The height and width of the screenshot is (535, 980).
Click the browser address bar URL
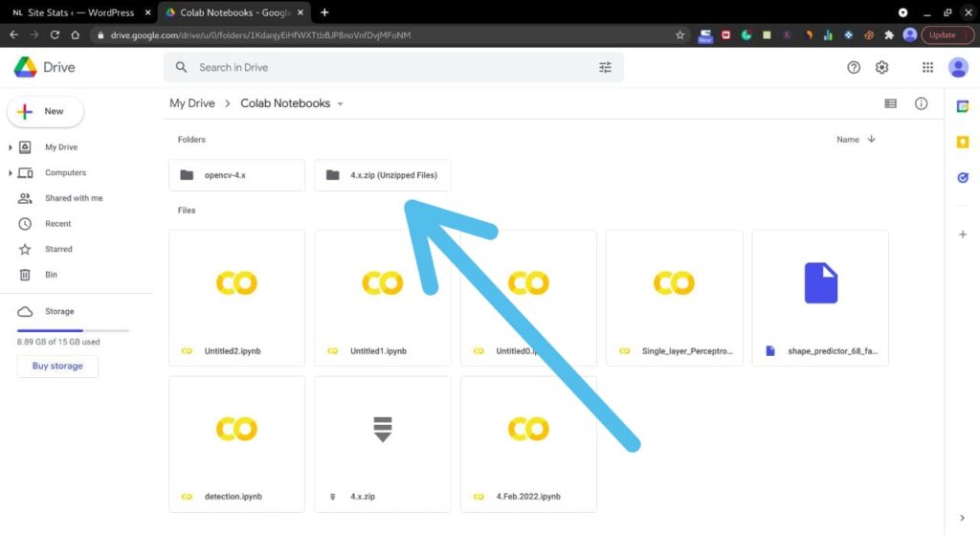[260, 35]
